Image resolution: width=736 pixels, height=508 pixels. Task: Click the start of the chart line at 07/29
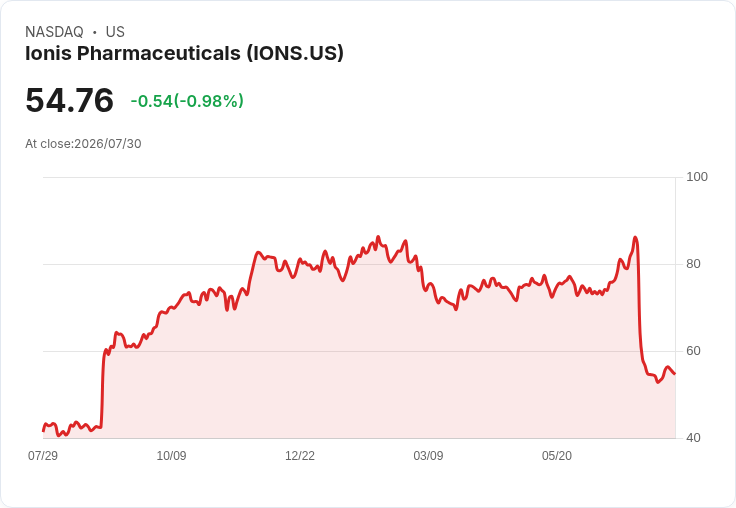click(43, 430)
